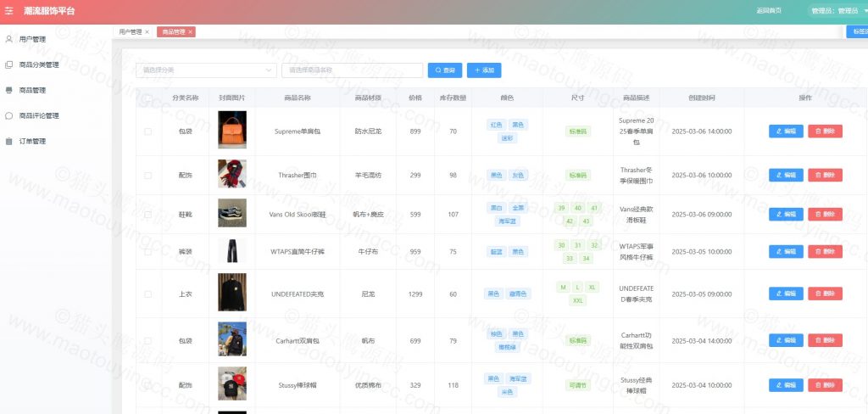Edit the Supreme单肩包 row
Image resolution: width=868 pixels, height=414 pixels.
(x=786, y=131)
